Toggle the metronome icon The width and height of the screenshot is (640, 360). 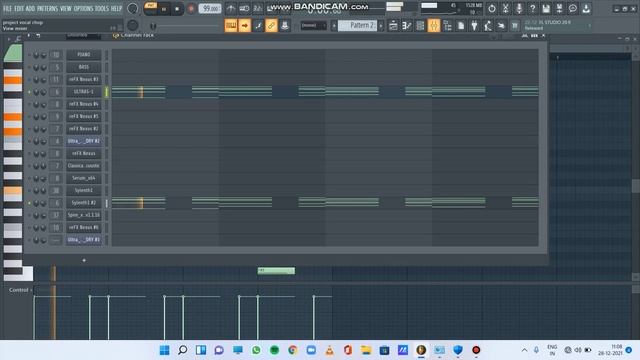tap(231, 8)
